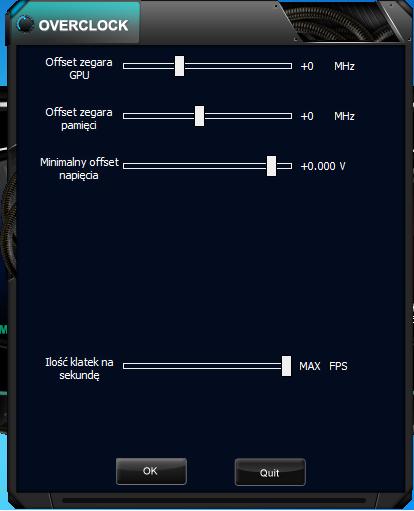Click the OVERCLOCK knob icon

tap(25, 24)
